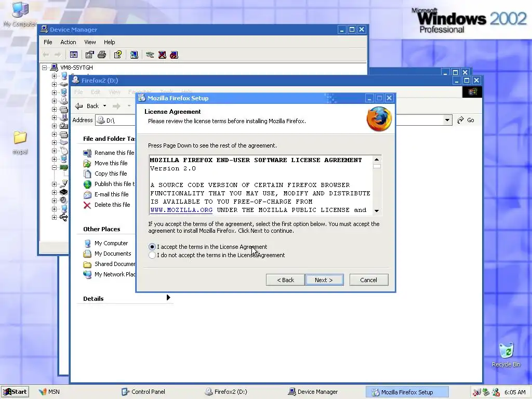Open Properties icon in Device Manager toolbar
This screenshot has height=399, width=532.
pos(89,55)
